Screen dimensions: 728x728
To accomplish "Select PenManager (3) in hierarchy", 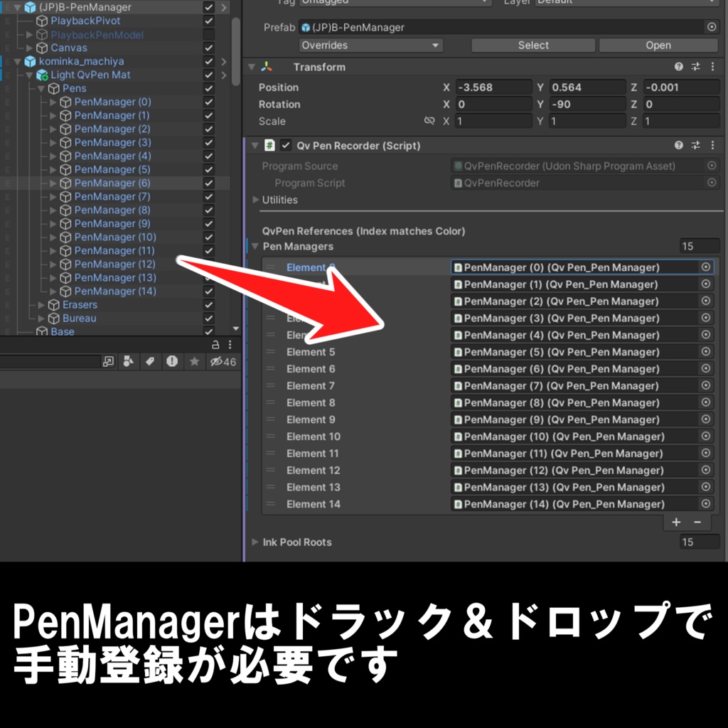I will pos(112,142).
